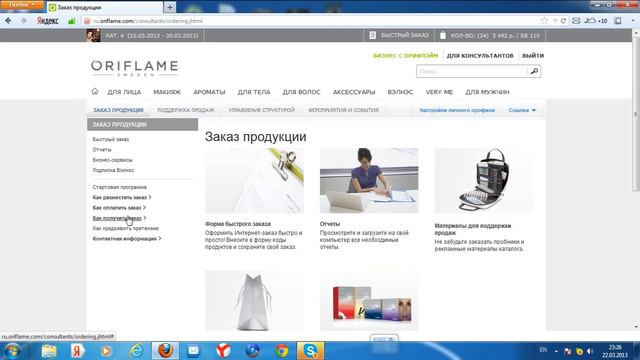The image size is (640, 360).
Task: Open the mail envelope toolbar icon
Action: point(576,21)
